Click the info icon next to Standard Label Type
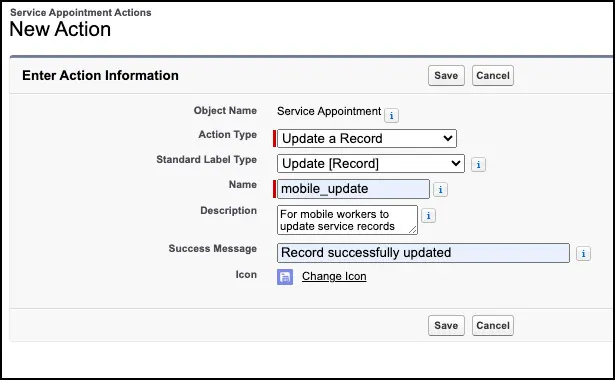The width and height of the screenshot is (615, 380). [x=478, y=165]
